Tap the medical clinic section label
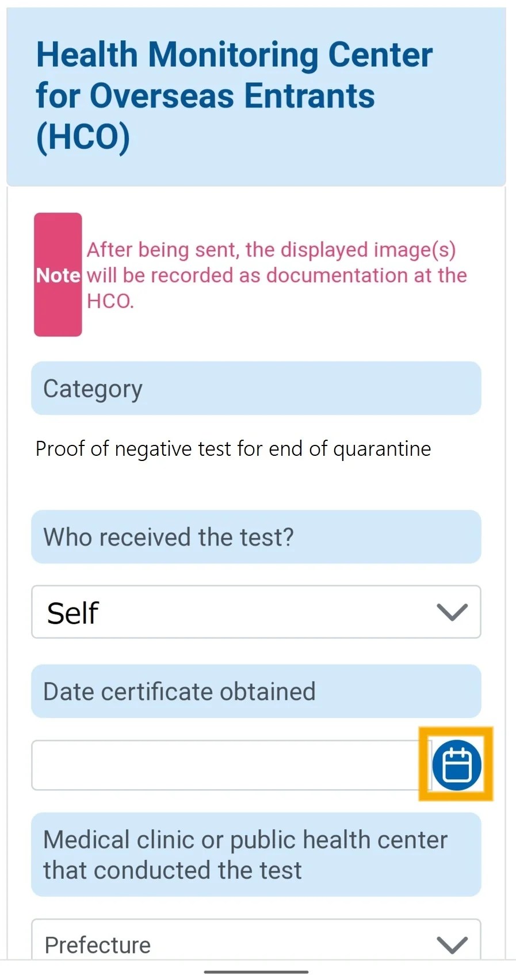The width and height of the screenshot is (516, 980). pos(256,855)
